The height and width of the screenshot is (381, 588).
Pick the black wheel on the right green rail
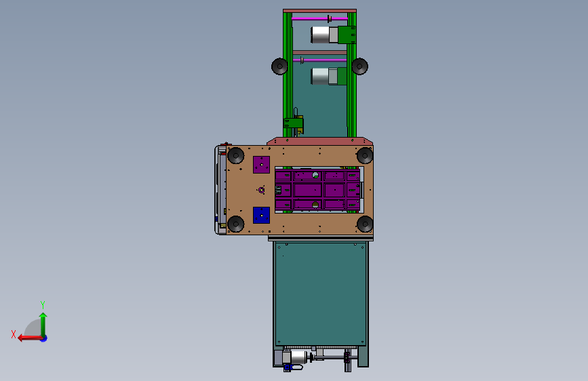pos(359,66)
